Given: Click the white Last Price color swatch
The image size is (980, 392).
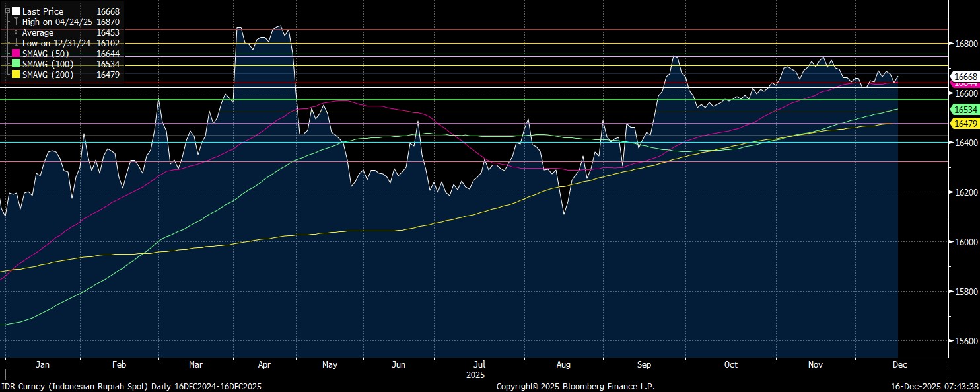Looking at the screenshot, I should 16,11.
